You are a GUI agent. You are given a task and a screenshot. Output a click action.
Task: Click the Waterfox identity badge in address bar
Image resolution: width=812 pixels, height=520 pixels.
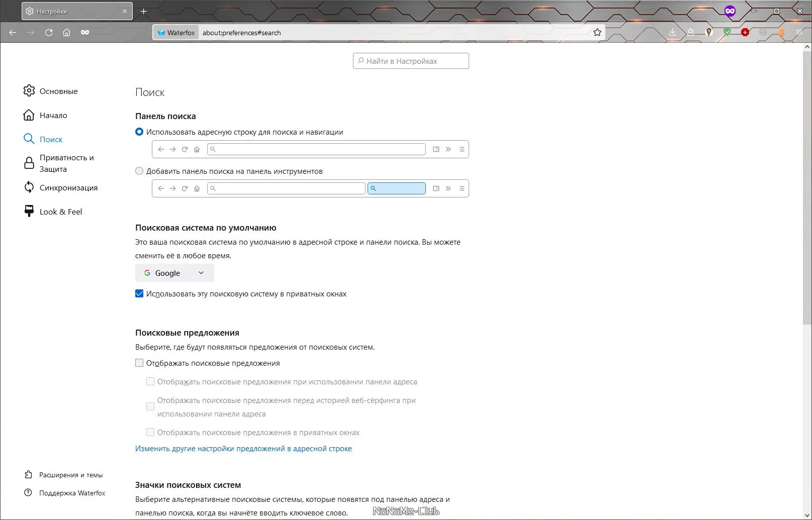[176, 33]
